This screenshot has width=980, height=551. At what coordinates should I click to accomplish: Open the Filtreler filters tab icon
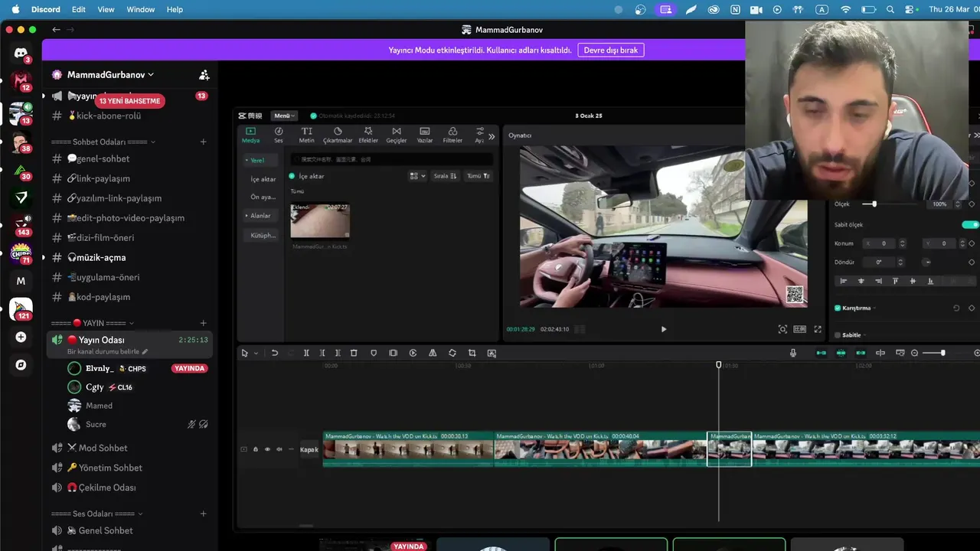pyautogui.click(x=452, y=131)
